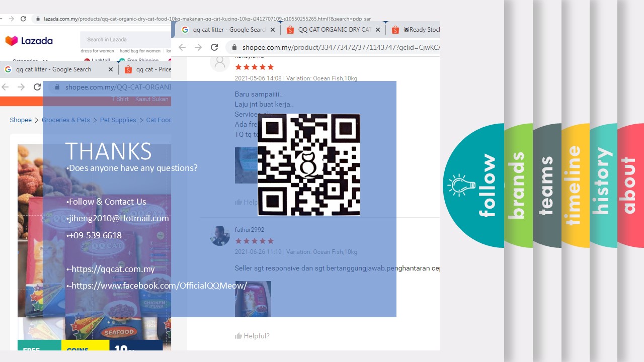Click the Search in Lazada field

pos(126,39)
